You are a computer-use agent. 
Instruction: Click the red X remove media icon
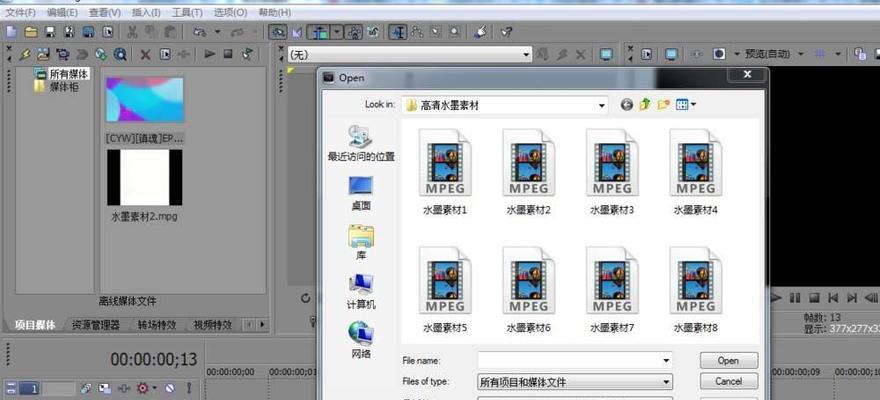click(x=145, y=54)
